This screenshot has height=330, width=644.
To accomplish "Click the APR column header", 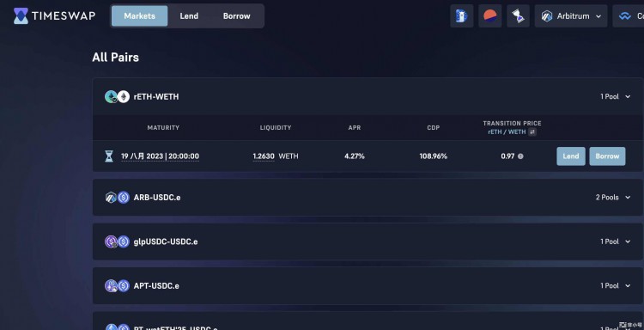I will click(x=355, y=128).
